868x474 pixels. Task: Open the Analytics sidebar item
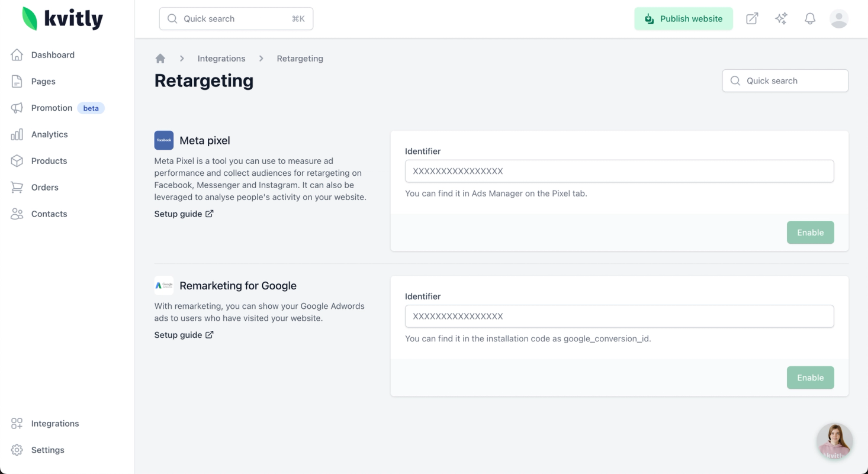click(x=50, y=134)
